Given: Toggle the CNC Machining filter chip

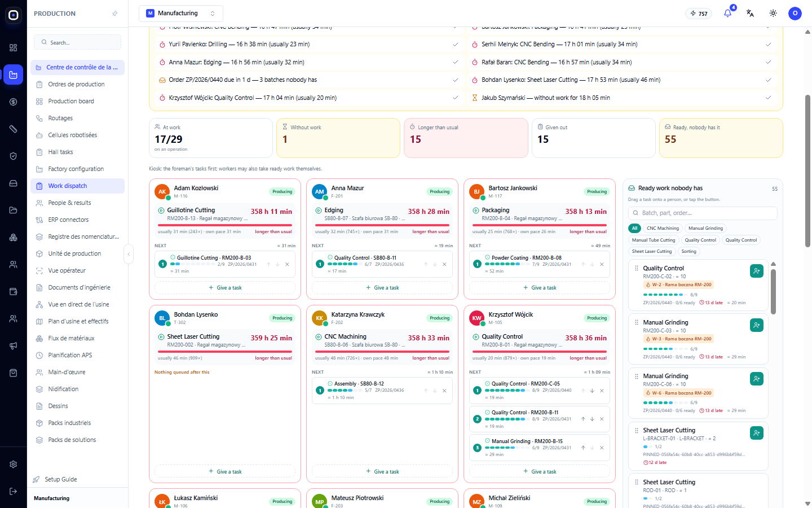Looking at the screenshot, I should (663, 228).
